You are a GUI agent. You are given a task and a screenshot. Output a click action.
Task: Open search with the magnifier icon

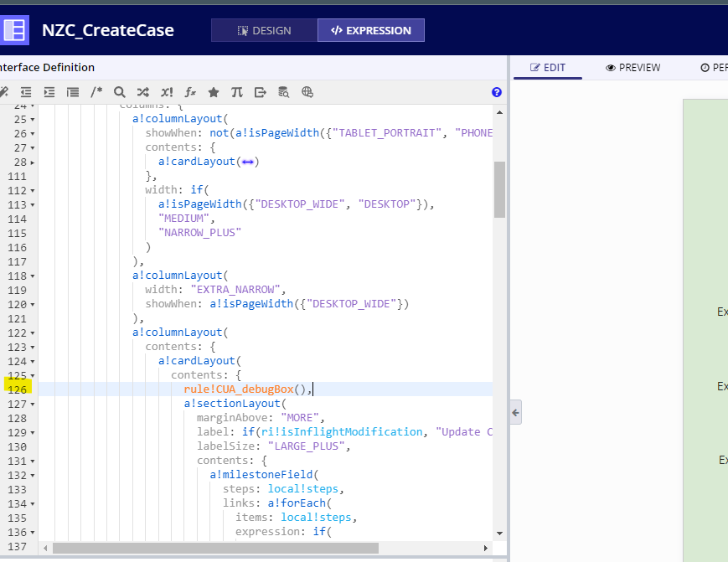coord(119,92)
